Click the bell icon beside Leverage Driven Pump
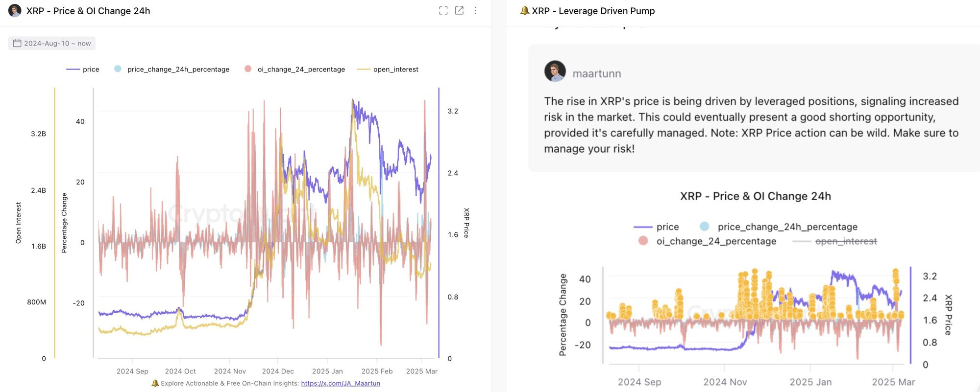 tap(525, 11)
